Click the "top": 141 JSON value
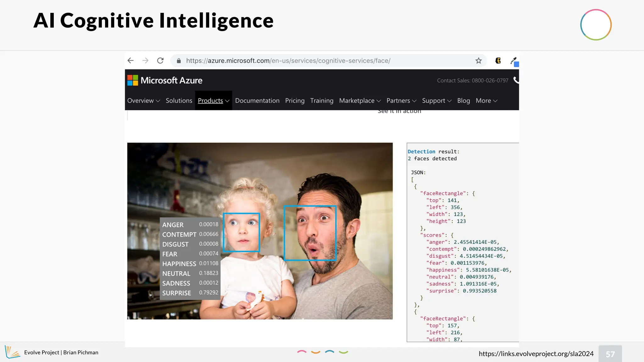This screenshot has height=362, width=644. pyautogui.click(x=443, y=200)
